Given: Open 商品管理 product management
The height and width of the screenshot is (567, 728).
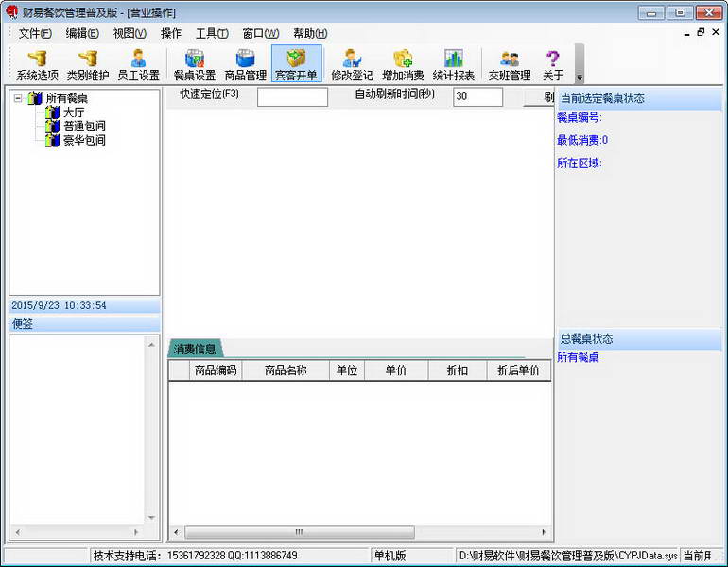Looking at the screenshot, I should [x=246, y=64].
